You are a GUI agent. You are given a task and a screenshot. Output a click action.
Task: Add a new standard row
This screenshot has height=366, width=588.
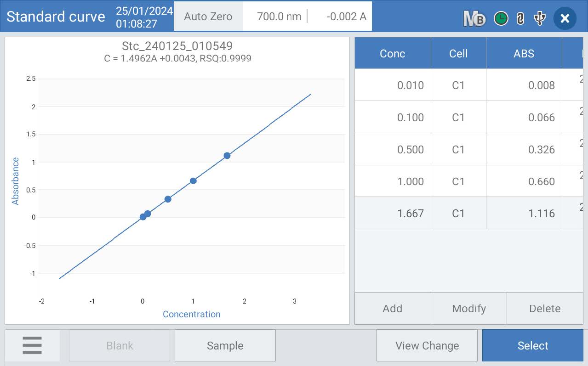(x=393, y=309)
